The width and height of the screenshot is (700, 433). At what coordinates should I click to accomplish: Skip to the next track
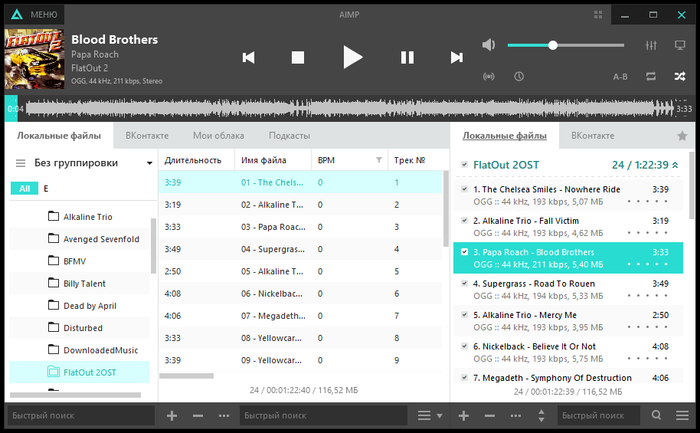point(456,58)
